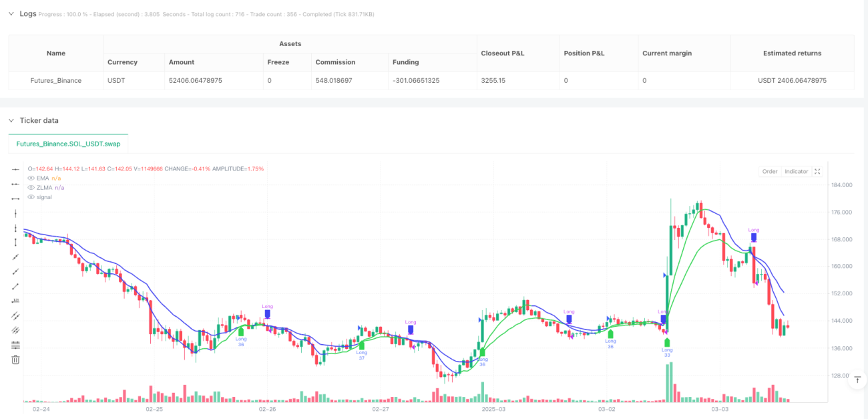The image size is (868, 419).
Task: Switch to Futures_Binance.SOL_USDT.swap tab
Action: [x=68, y=144]
